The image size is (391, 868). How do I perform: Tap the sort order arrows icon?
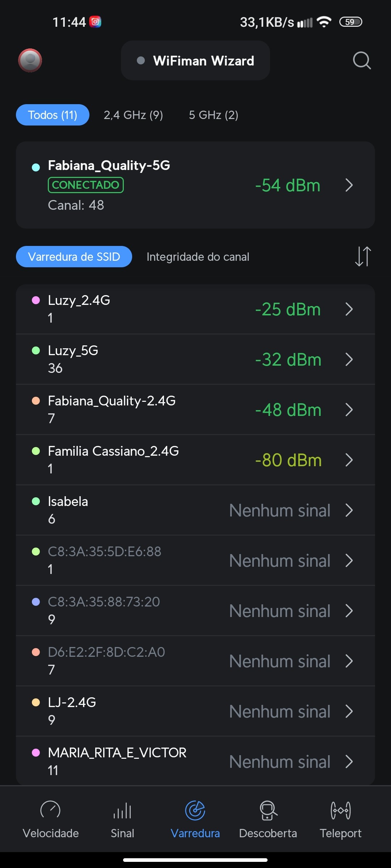(x=363, y=256)
